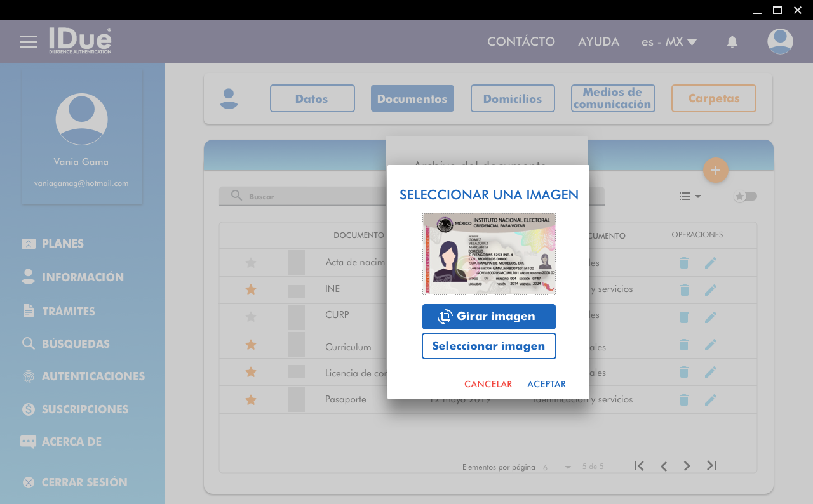Screen dimensions: 813x504
Task: Mark Acta de nacimiento as a favorite
Action: pyautogui.click(x=251, y=263)
